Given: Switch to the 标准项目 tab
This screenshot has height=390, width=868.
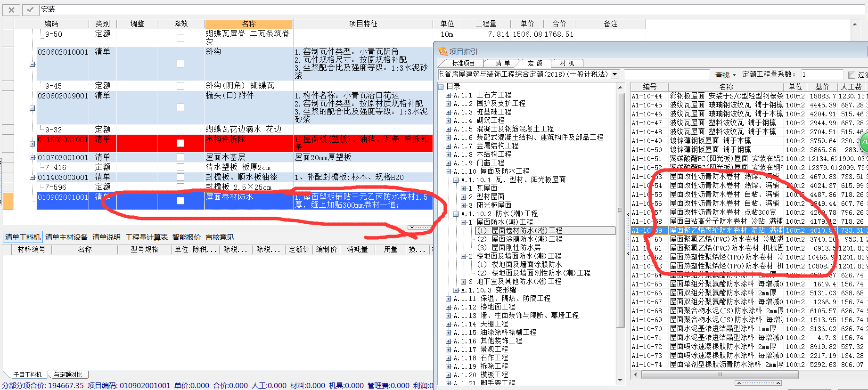Looking at the screenshot, I should (463, 63).
